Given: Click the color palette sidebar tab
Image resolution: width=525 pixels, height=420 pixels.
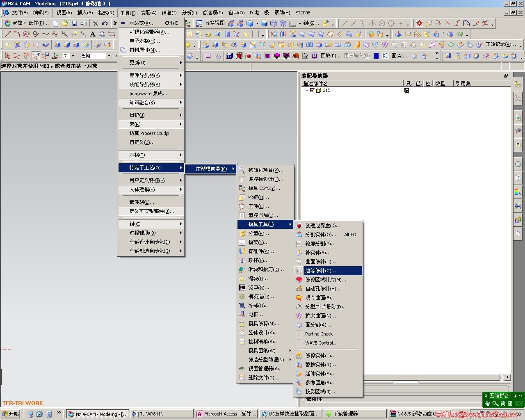Looking at the screenshot, I should coord(518,192).
